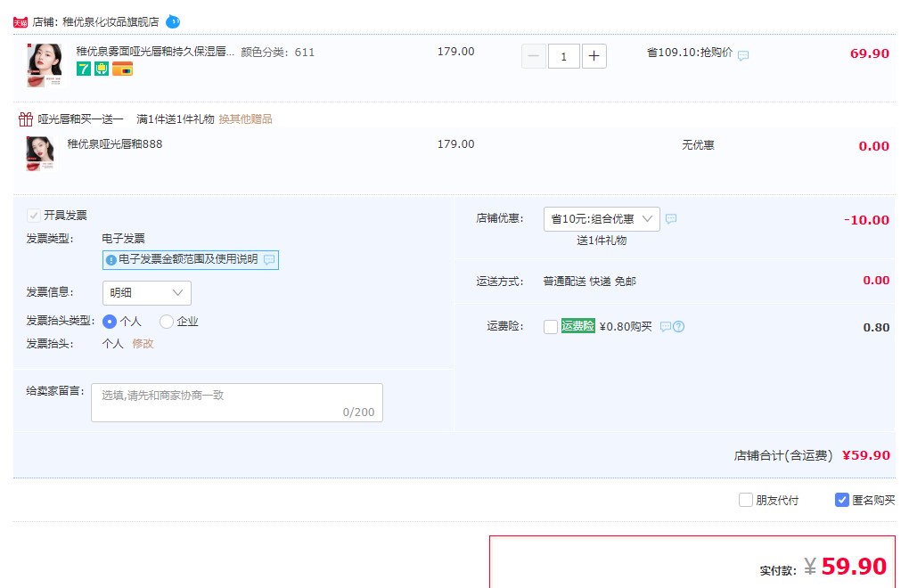The image size is (909, 588).
Task: Click the 送1件礼物 text under dropdown
Action: [x=602, y=241]
